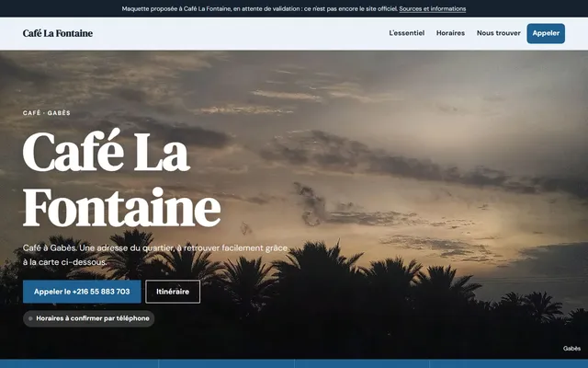Click the Café à Gabès description paragraph

click(x=155, y=255)
